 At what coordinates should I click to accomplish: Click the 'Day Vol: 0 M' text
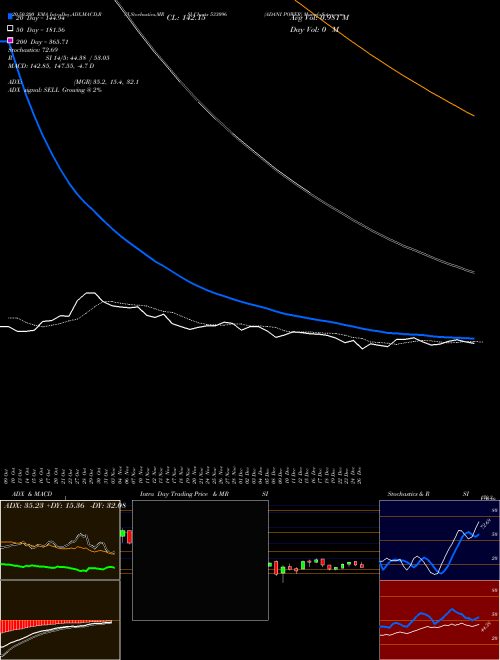tap(314, 30)
